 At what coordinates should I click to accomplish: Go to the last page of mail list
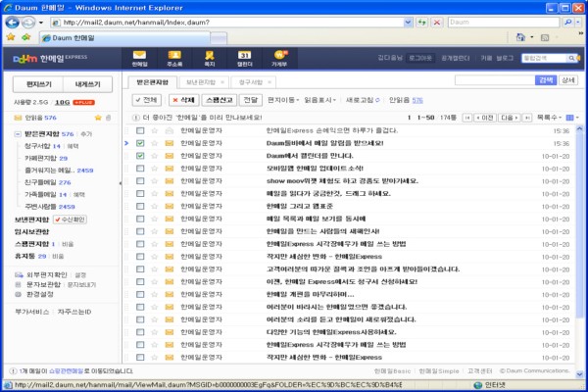527,118
